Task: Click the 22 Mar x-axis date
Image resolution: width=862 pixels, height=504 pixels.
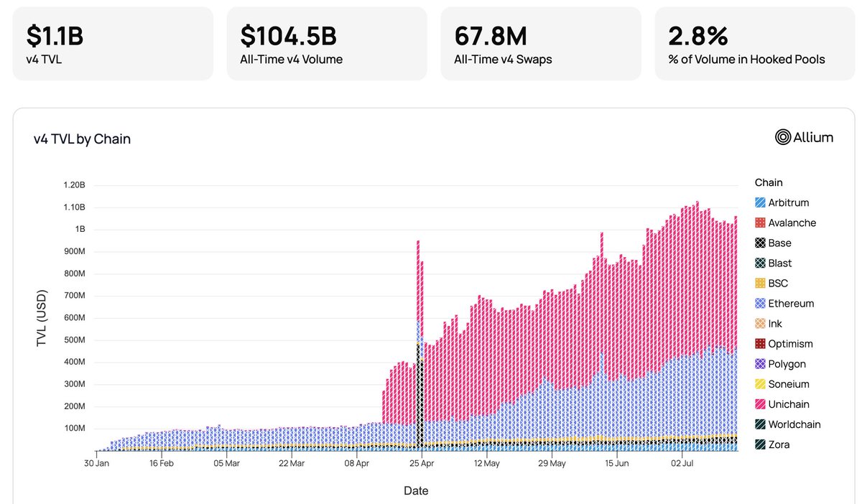Action: [x=292, y=463]
